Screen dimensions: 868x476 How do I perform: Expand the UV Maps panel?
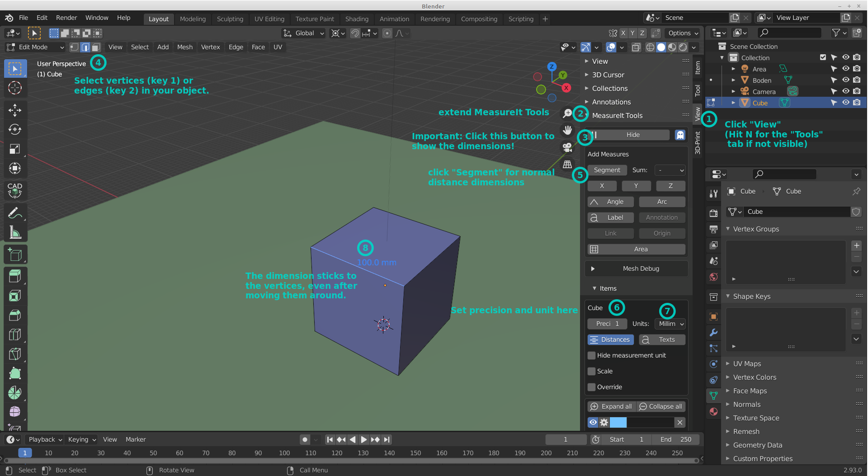click(747, 363)
